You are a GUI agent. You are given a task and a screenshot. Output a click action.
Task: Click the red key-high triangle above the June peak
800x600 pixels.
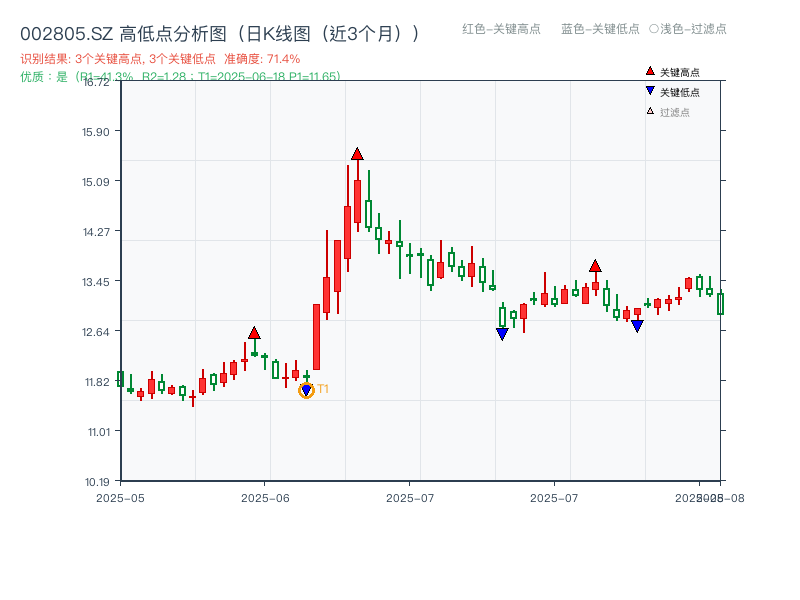point(357,154)
